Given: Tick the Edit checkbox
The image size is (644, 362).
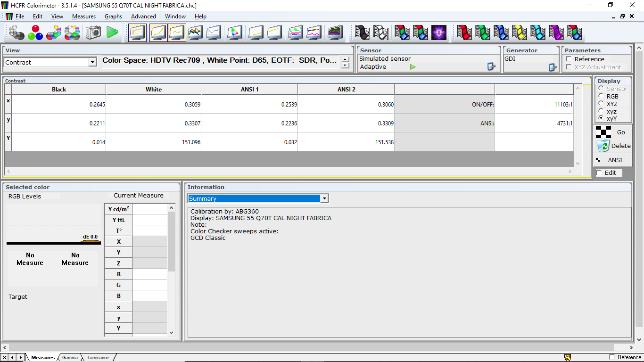Looking at the screenshot, I should [x=599, y=173].
